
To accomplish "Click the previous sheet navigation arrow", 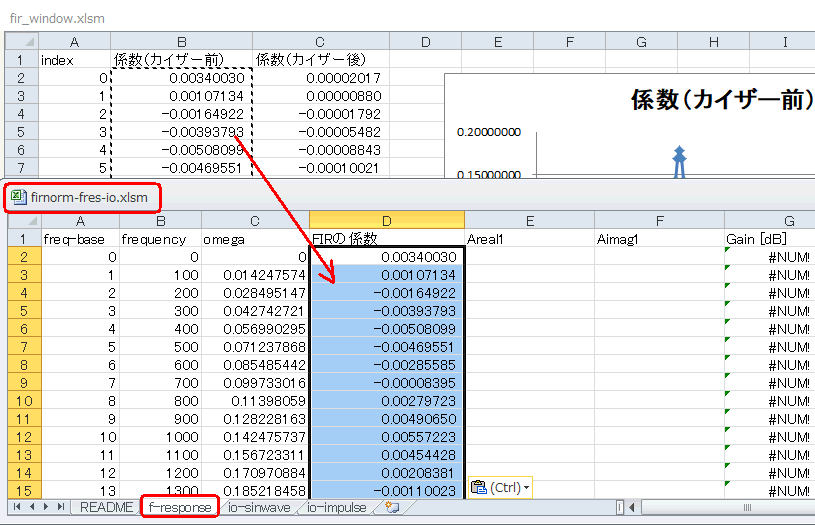I will coord(32,507).
